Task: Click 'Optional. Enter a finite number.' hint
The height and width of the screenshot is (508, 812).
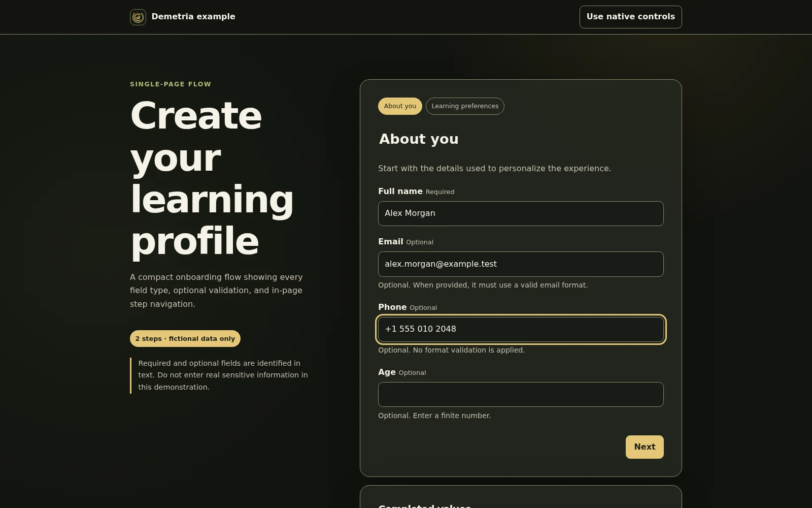Action: tap(434, 416)
